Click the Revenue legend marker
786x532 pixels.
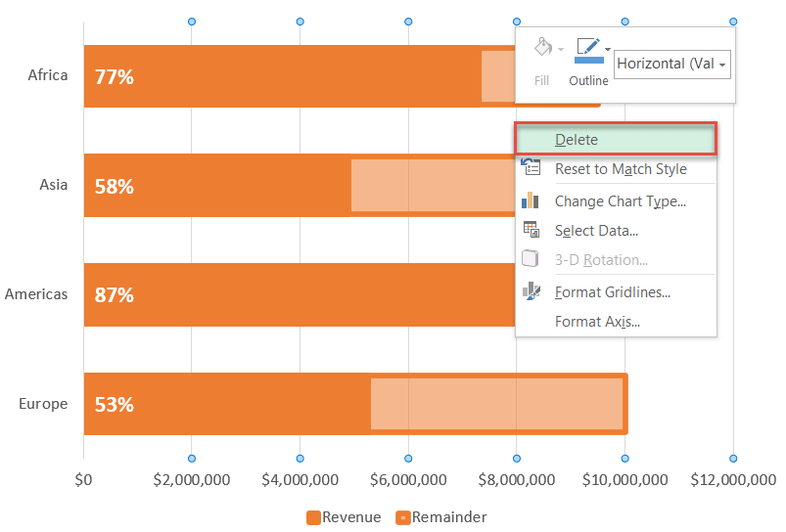click(x=313, y=517)
